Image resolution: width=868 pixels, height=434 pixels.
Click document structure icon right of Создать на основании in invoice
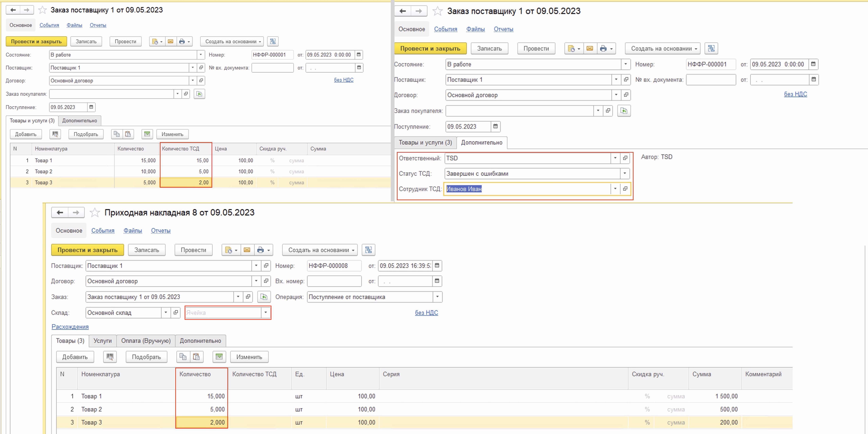tap(368, 250)
